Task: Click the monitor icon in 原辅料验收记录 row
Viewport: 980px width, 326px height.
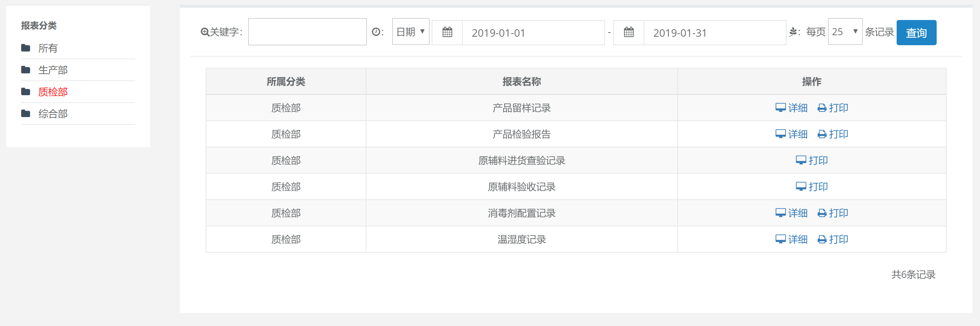Action: (x=801, y=187)
